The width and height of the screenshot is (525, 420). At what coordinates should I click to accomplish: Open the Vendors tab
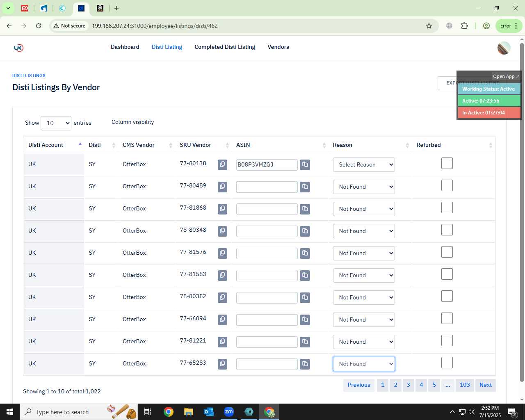[278, 47]
